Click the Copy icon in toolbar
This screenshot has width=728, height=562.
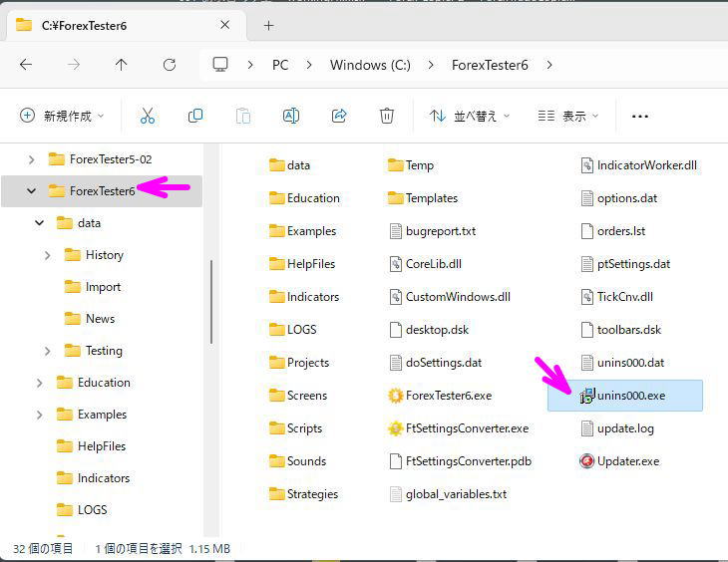click(x=195, y=116)
